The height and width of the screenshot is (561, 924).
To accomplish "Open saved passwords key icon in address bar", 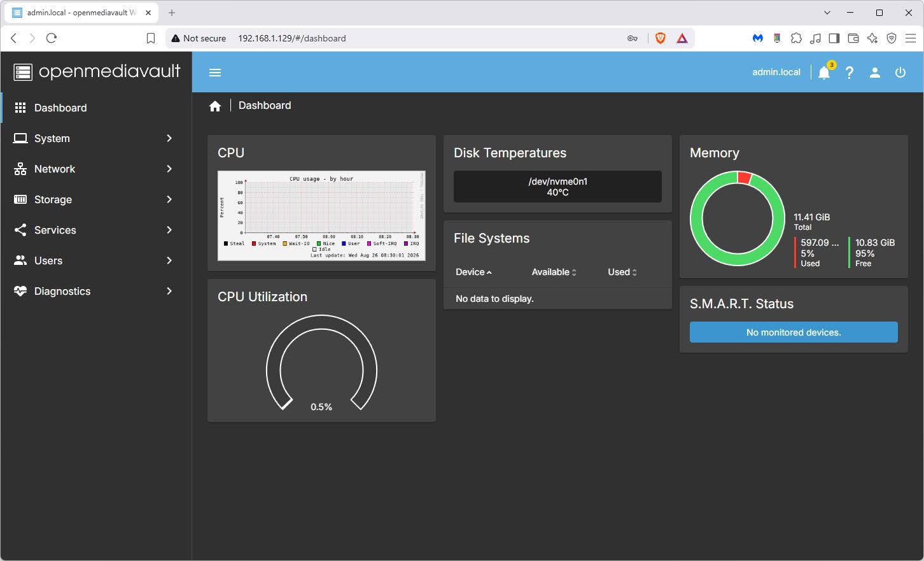I will pos(632,38).
